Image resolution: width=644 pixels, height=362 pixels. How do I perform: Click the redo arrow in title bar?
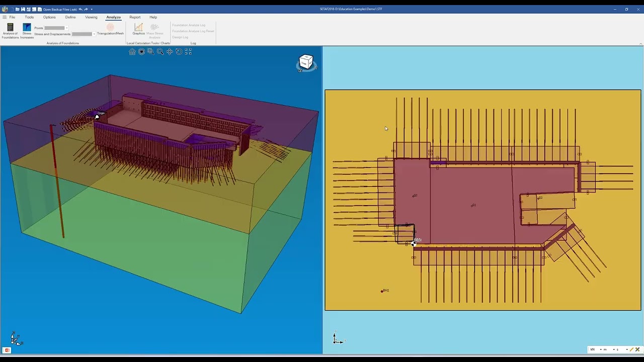[86, 9]
